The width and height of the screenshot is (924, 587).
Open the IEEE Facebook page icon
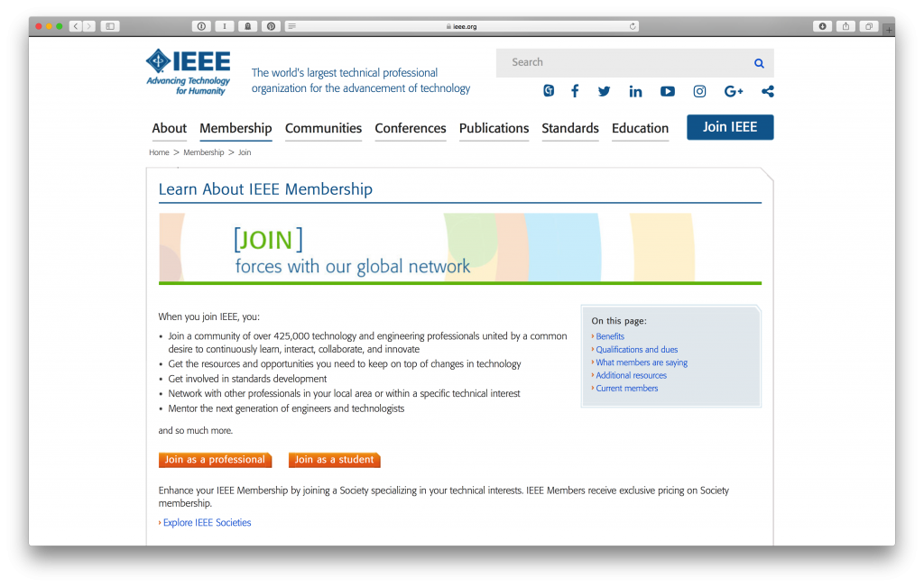tap(575, 91)
